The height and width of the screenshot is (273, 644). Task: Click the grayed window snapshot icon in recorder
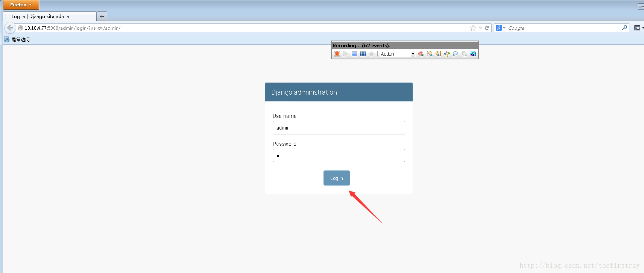pos(464,54)
